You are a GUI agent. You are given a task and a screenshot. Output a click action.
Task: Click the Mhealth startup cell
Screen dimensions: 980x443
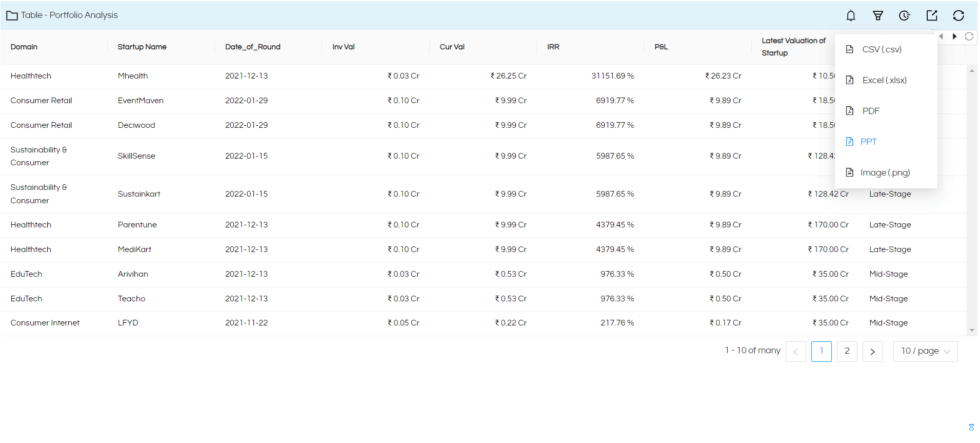[x=133, y=76]
